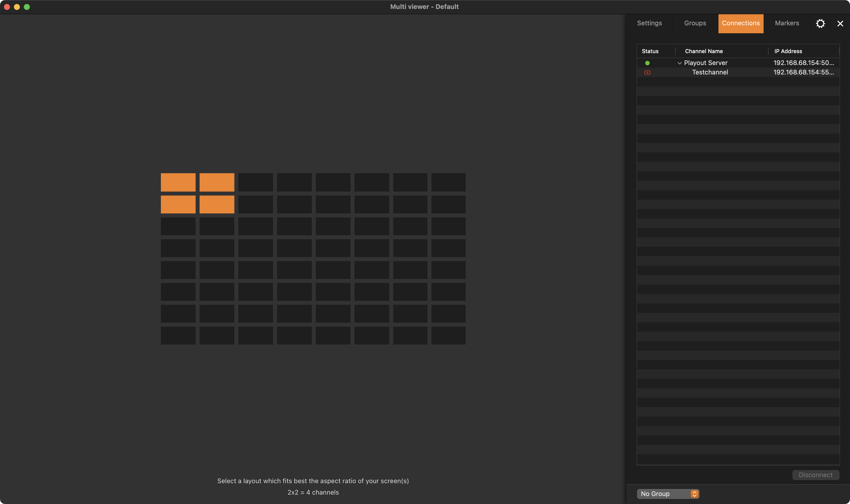Choose the 2x2 layout cell in grid

click(x=217, y=204)
